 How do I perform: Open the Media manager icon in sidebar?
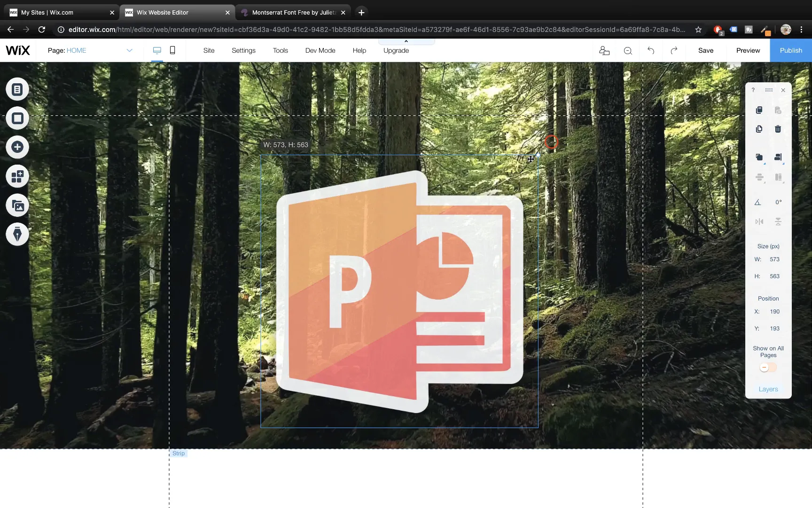pos(17,206)
